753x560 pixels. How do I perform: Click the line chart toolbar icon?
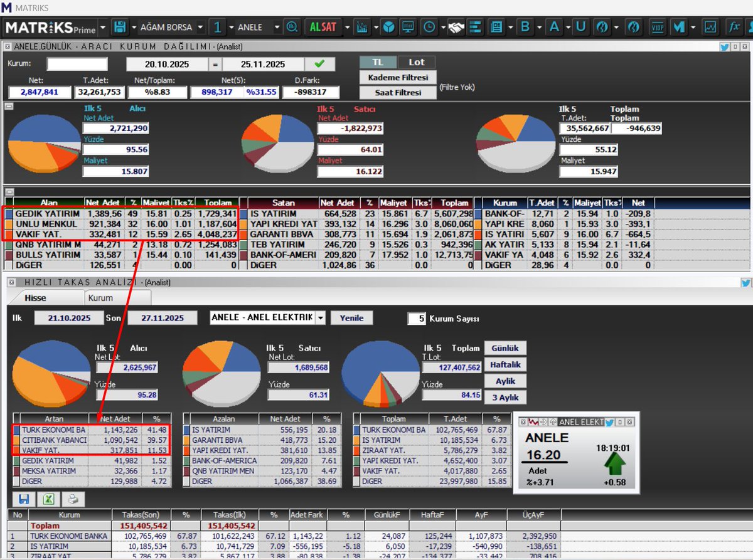point(710,27)
